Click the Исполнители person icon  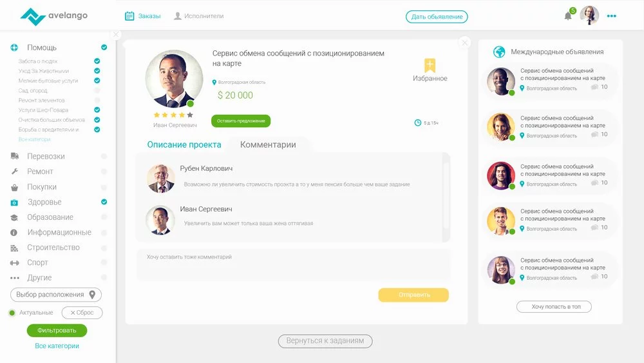(178, 16)
